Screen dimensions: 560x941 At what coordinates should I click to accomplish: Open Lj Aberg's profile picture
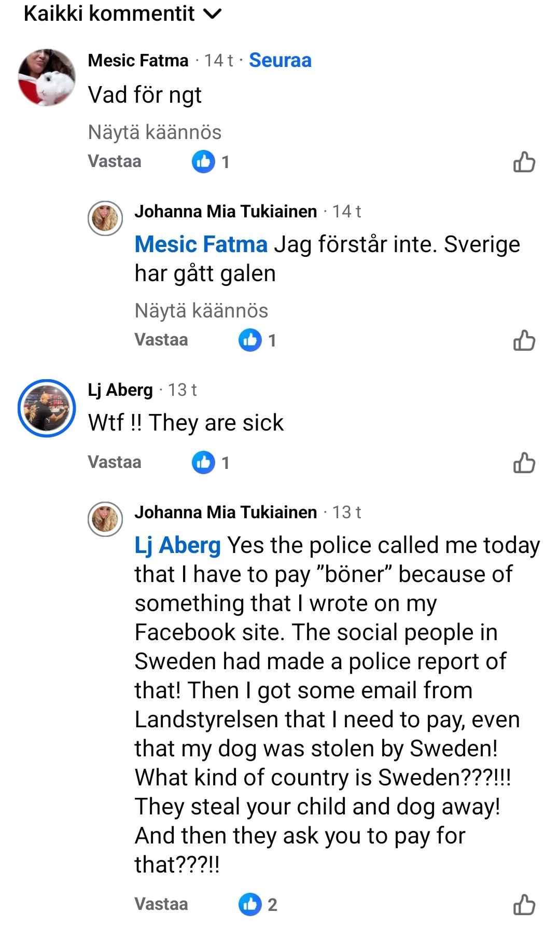pos(47,408)
